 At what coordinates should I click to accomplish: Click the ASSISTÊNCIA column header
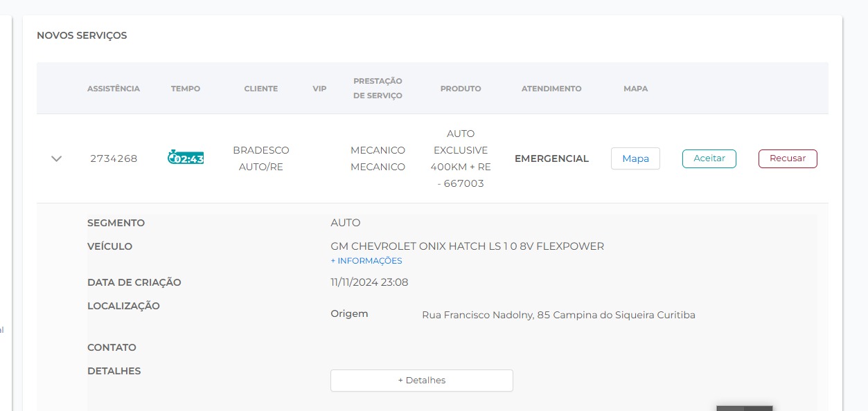click(x=114, y=89)
